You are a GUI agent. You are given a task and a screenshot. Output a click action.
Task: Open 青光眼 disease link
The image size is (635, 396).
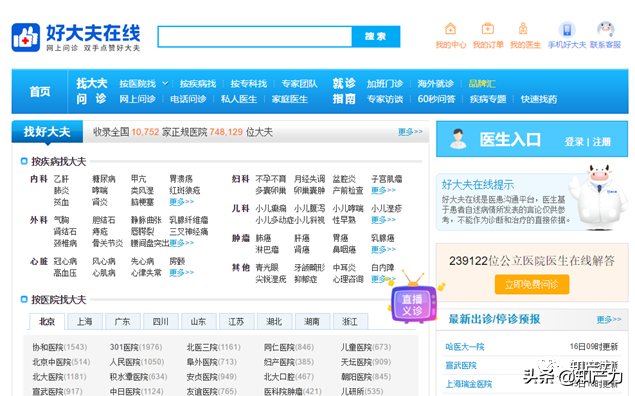click(267, 267)
